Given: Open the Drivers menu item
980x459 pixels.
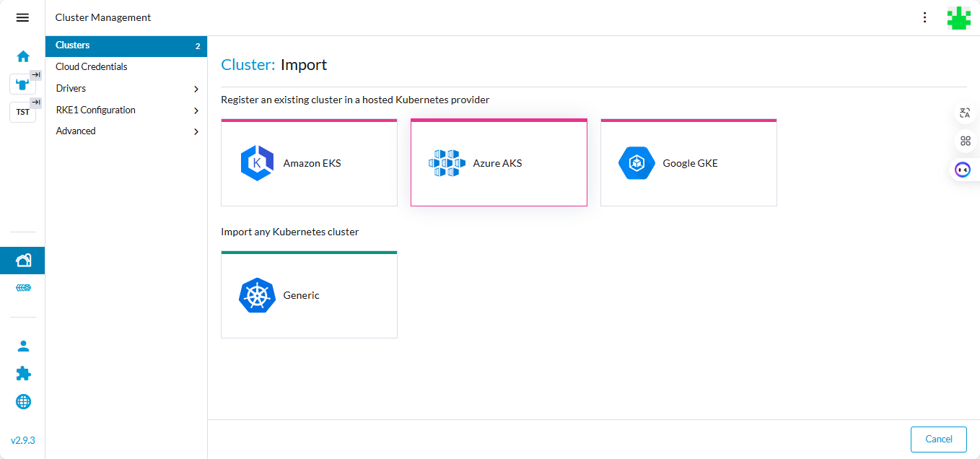Looking at the screenshot, I should 71,88.
